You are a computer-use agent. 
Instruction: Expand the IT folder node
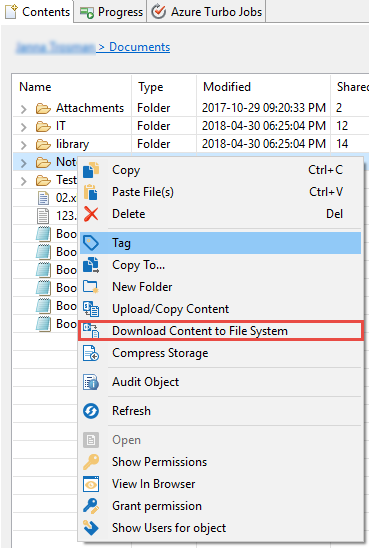(23, 127)
